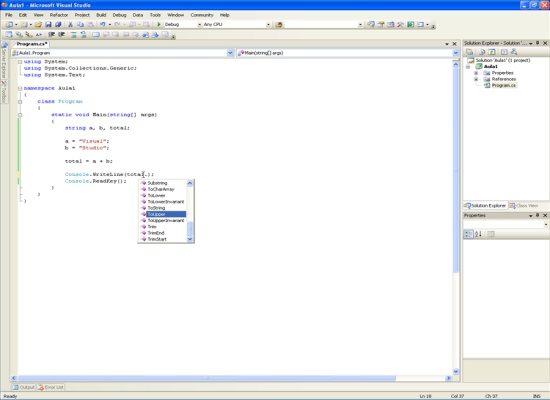This screenshot has height=400, width=550.
Task: Select ToLower in the IntelliSense list
Action: (x=156, y=195)
